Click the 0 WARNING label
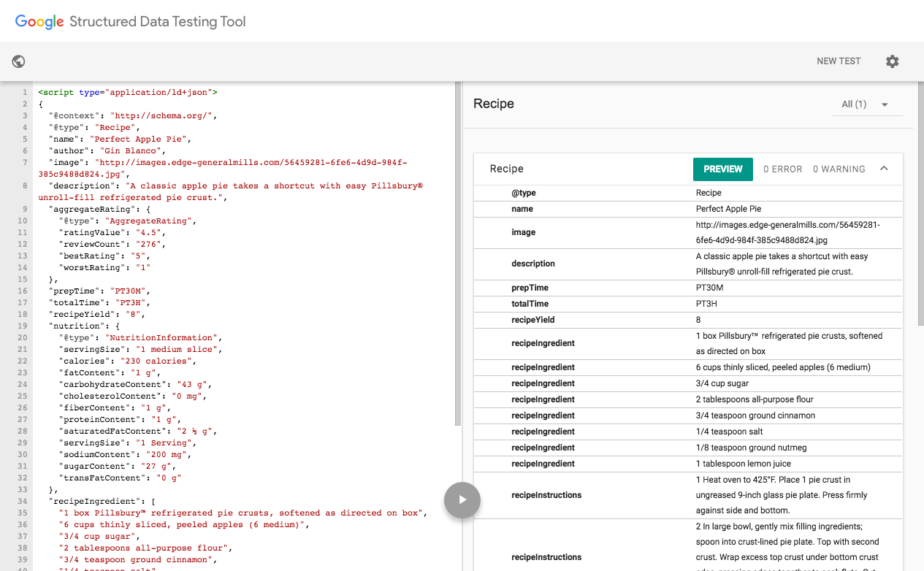The height and width of the screenshot is (571, 924). click(x=839, y=169)
